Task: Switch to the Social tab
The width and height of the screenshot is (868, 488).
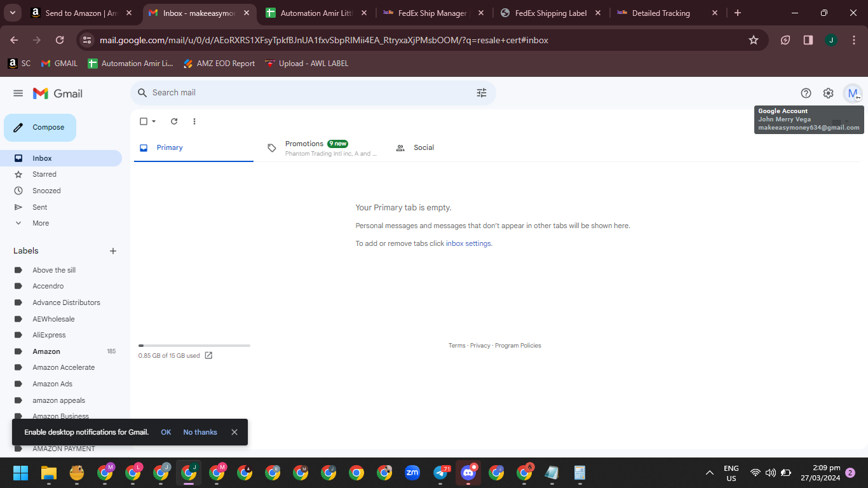Action: [450, 147]
